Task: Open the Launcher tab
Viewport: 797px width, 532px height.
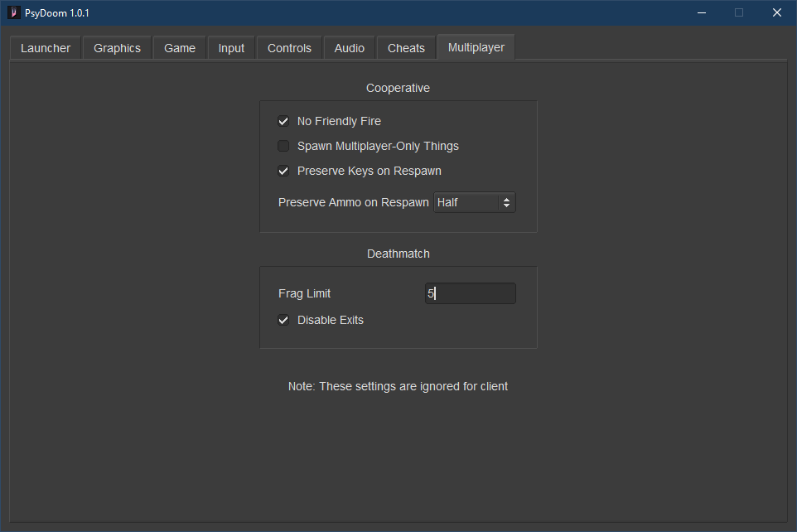Action: [46, 48]
